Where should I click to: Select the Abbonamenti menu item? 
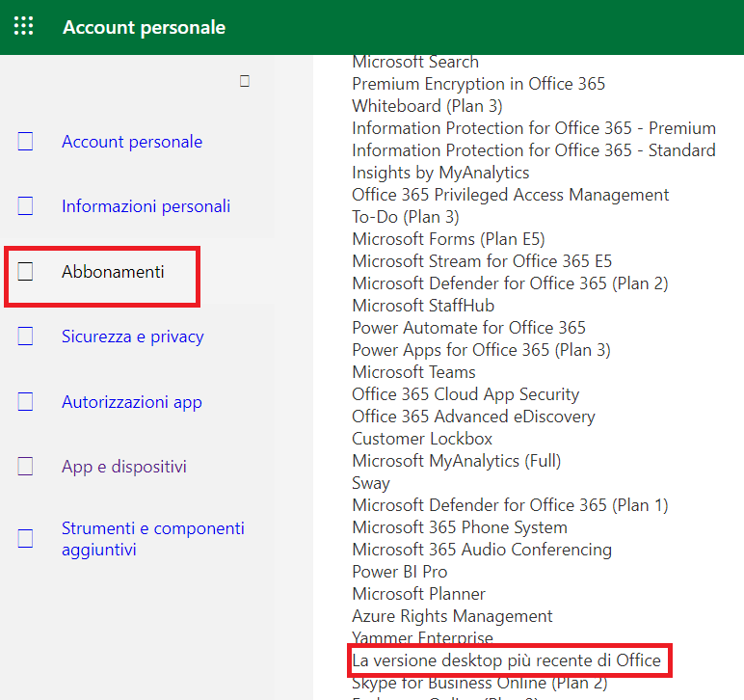(113, 272)
